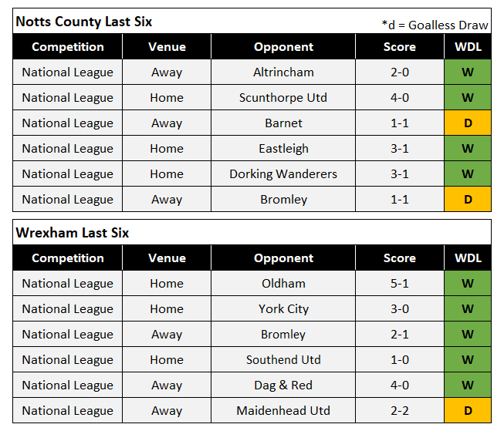Image resolution: width=504 pixels, height=431 pixels.
Task: Click the Maidenhead Utd opponent cell
Action: tap(283, 411)
